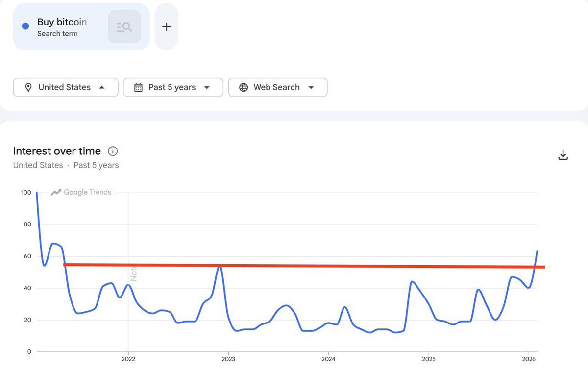Viewport: 588px width, 373px height.
Task: Click the blue dot marker on the Buy bitcoin card
Action: (25, 26)
